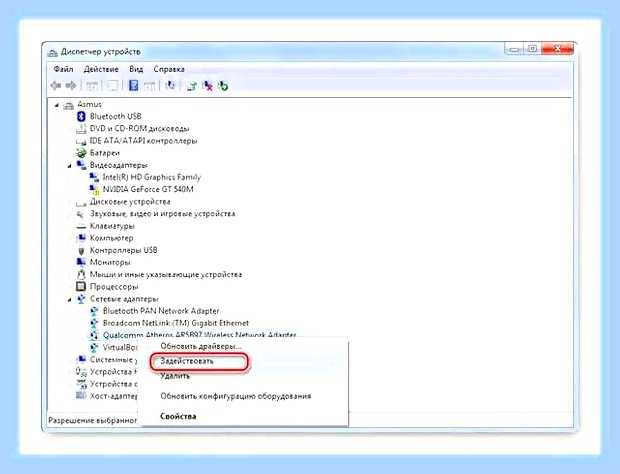
Task: Select the NVIDIA GeForce GT 540M label
Action: pos(148,189)
